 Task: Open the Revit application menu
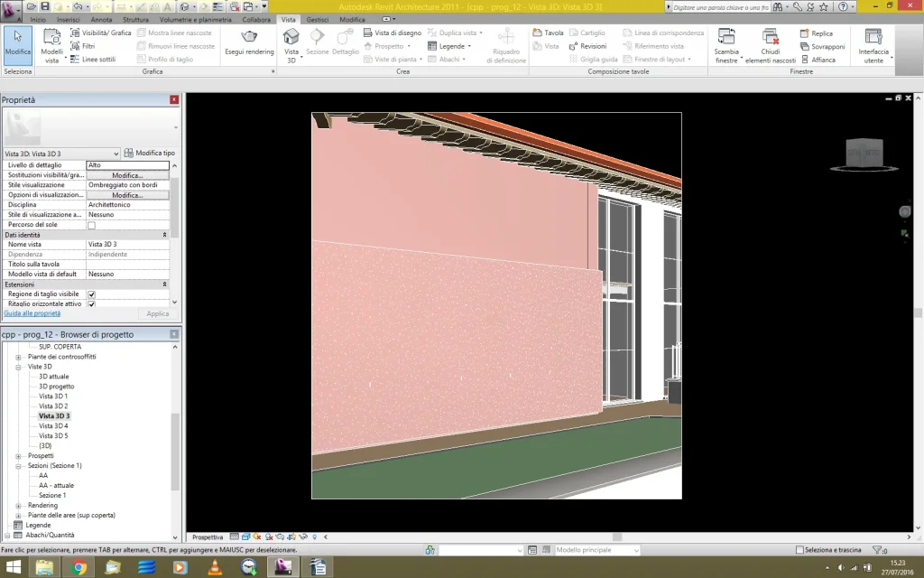(10, 9)
